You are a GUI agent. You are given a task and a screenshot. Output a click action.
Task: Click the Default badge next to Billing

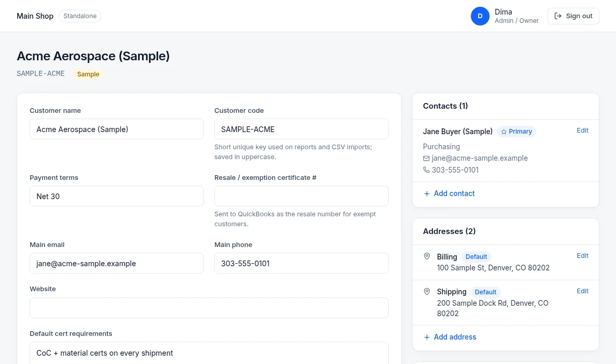476,257
